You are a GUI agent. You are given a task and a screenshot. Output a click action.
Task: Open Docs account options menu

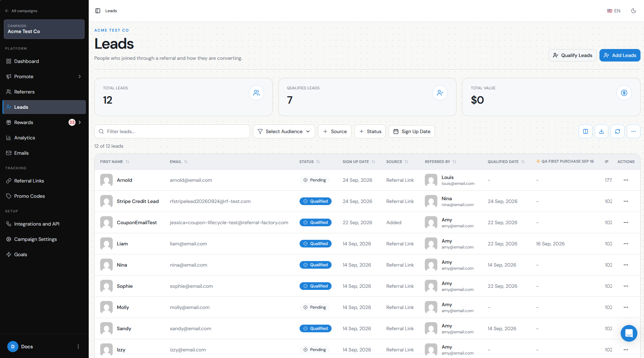pos(78,347)
